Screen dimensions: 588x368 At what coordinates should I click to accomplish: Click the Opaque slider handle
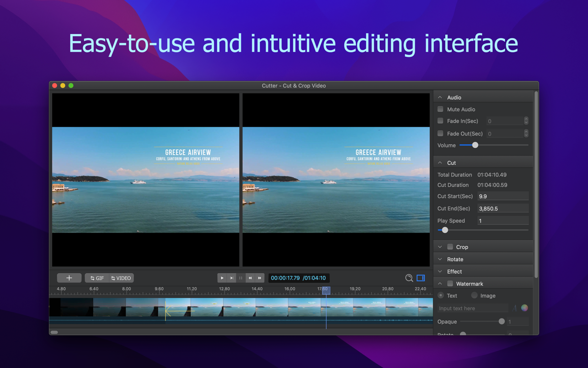click(x=502, y=321)
